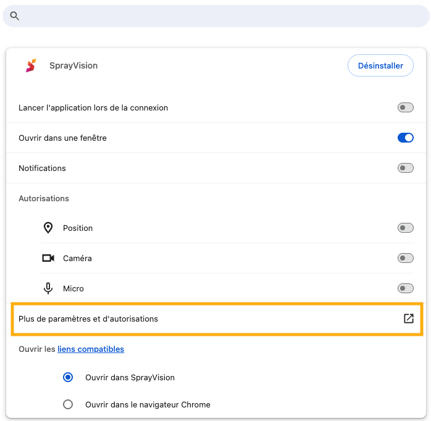Click the Notifications label text

click(x=42, y=168)
